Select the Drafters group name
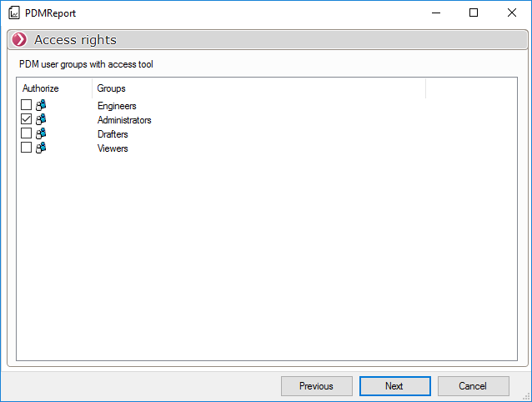 113,134
